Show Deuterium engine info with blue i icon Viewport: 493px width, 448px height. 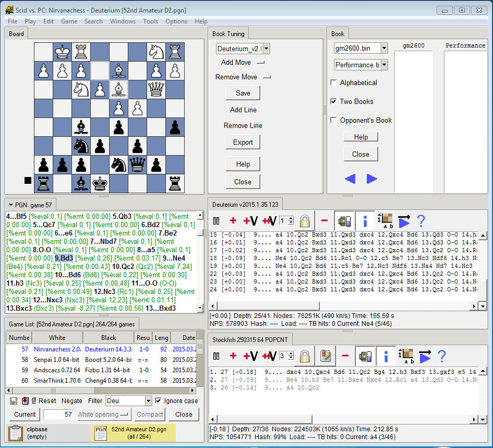[x=365, y=221]
